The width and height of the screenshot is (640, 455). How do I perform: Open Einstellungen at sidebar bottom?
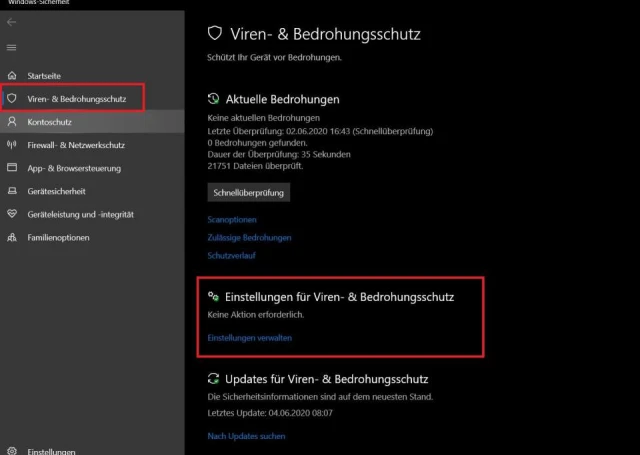click(51, 451)
